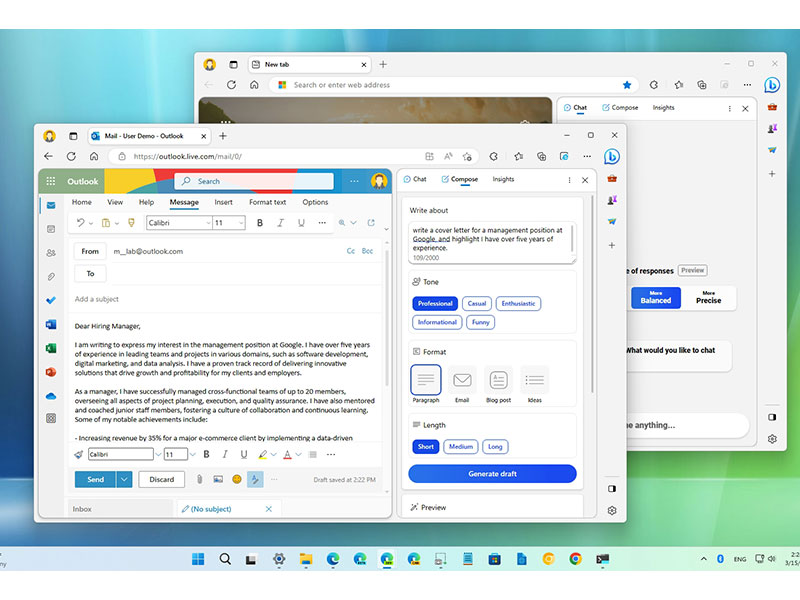Insert an emoji in the message

click(x=237, y=479)
